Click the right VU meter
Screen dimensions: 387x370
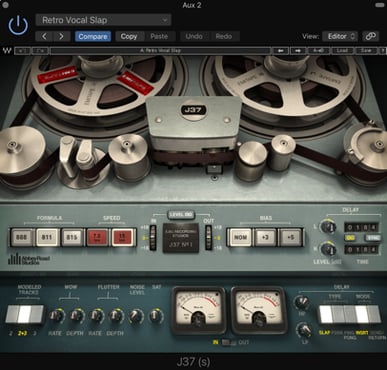259,310
